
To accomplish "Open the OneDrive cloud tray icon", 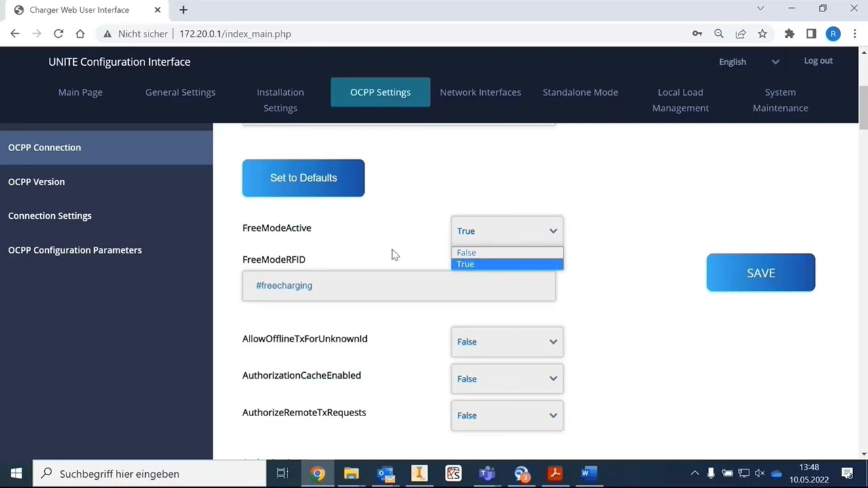I will click(776, 474).
